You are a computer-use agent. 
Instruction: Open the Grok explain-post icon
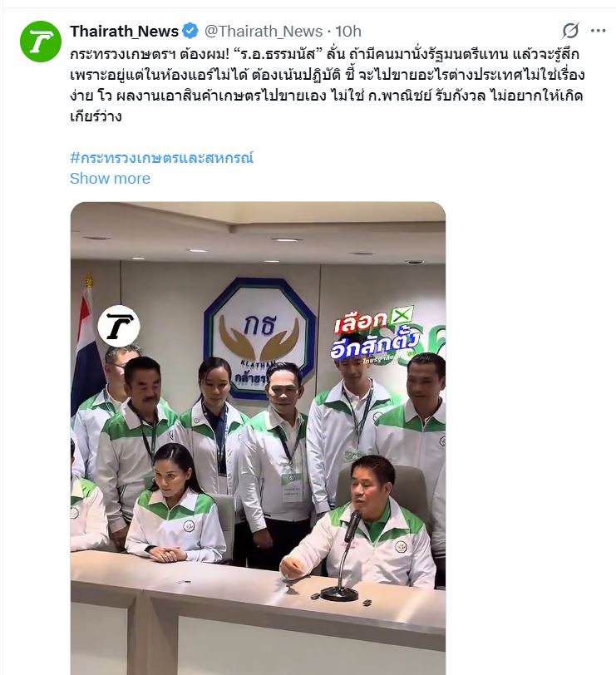click(x=570, y=31)
